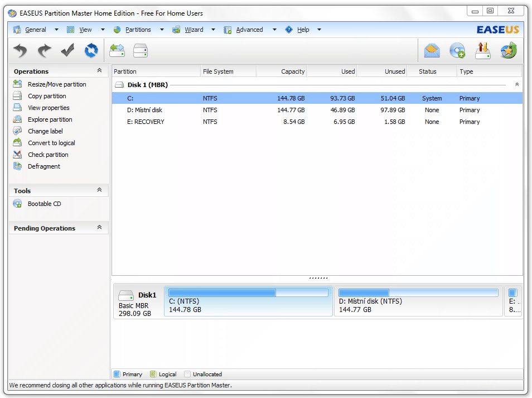Open the Advanced dropdown arrow
The width and height of the screenshot is (532, 398).
pyautogui.click(x=274, y=30)
